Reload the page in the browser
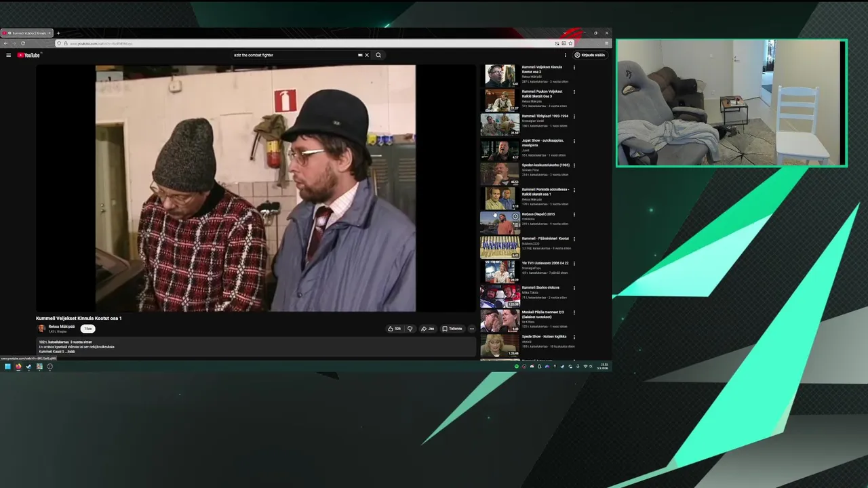 click(22, 43)
